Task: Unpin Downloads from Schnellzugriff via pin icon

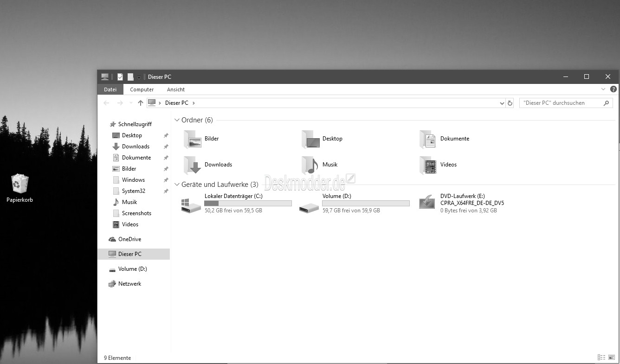Action: click(x=166, y=147)
